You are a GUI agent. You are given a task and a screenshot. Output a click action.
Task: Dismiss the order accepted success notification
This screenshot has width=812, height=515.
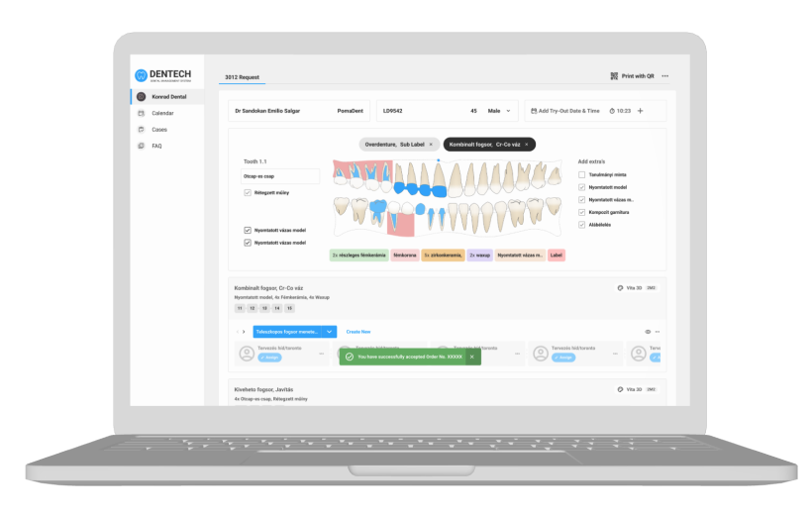471,357
